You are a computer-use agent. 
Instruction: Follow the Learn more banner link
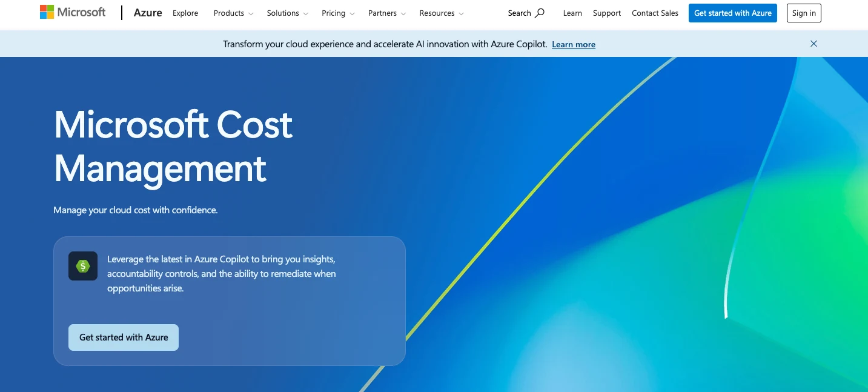coord(574,44)
